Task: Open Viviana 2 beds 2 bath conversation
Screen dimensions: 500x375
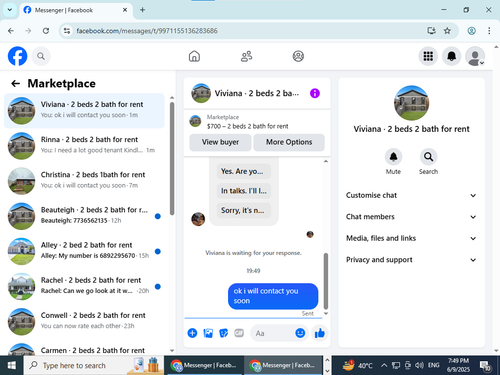Action: point(84,111)
